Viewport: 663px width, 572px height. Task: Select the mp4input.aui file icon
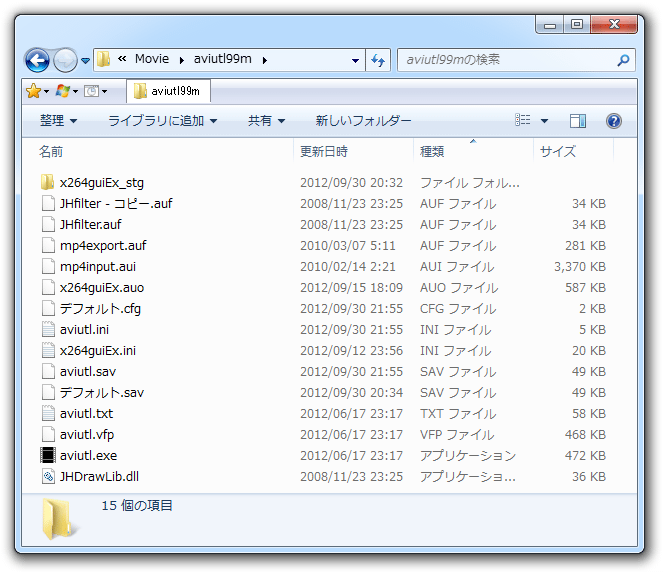(48, 266)
